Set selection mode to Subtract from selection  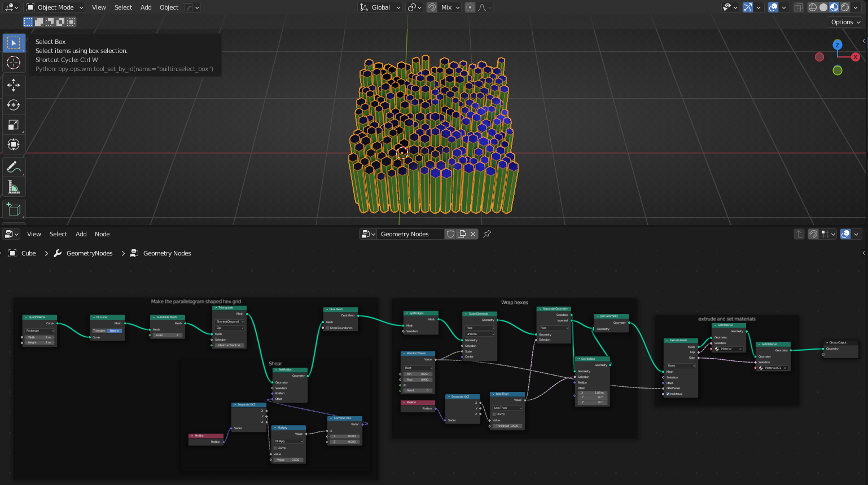(x=50, y=22)
